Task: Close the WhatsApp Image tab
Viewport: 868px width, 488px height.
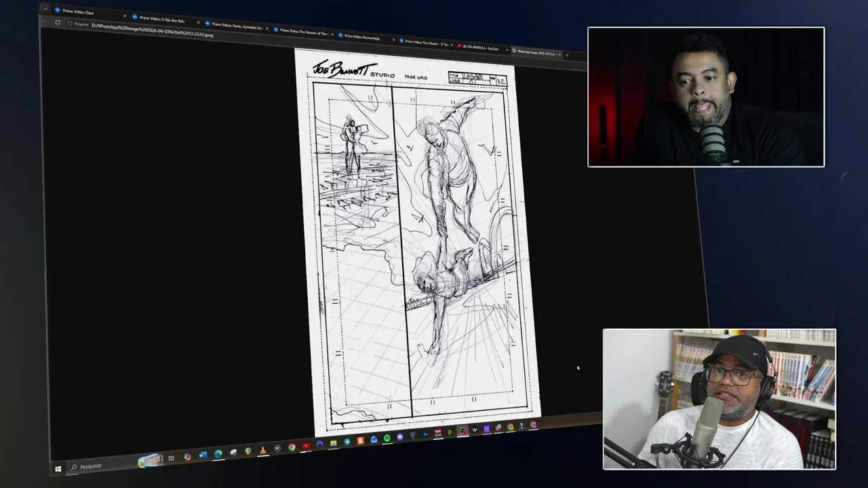Action: tap(559, 54)
